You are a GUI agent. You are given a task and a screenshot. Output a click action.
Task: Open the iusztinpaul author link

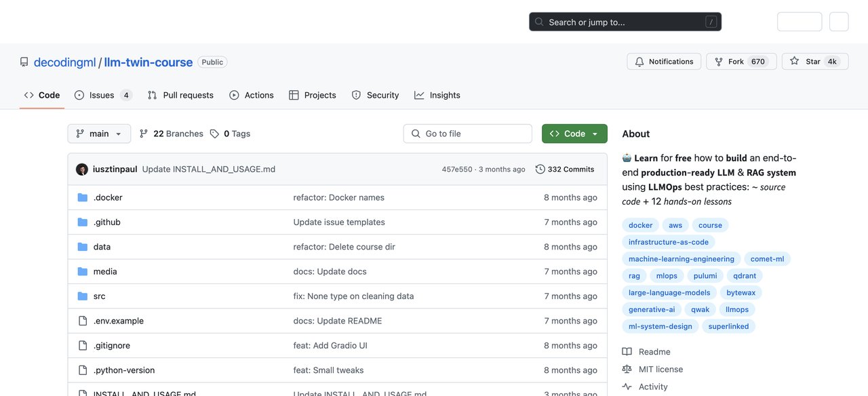point(115,170)
